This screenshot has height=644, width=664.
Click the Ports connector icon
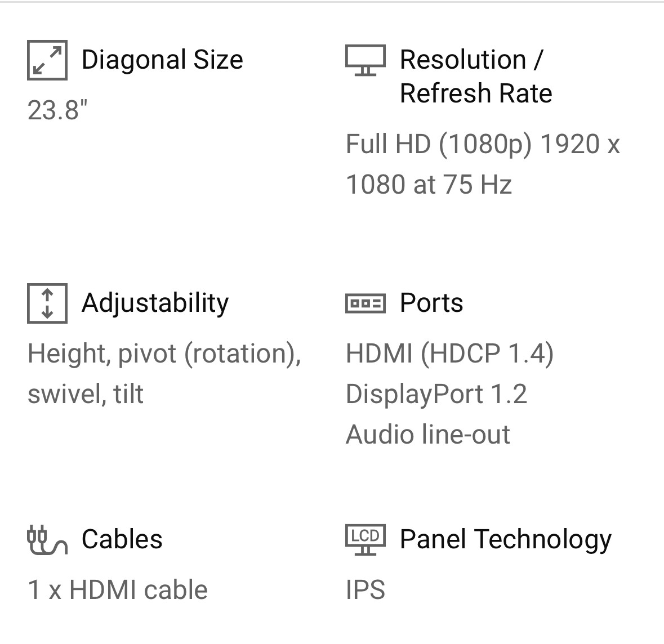point(366,303)
